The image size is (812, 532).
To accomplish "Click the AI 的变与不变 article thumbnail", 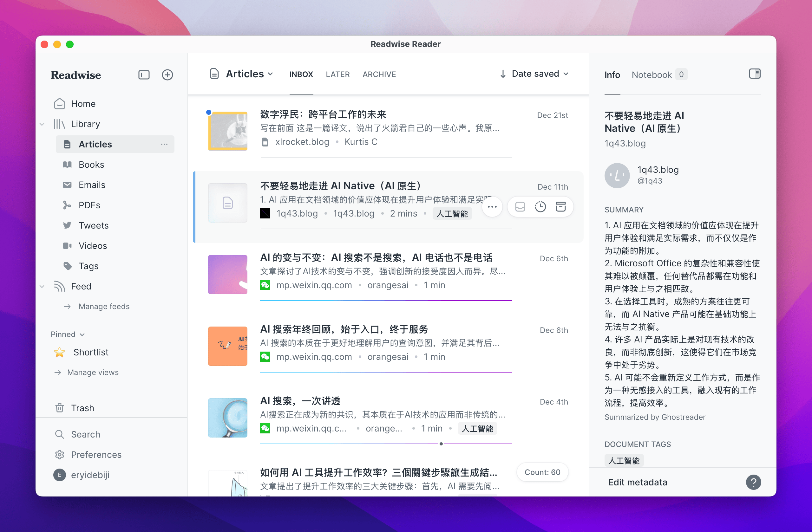I will click(227, 275).
